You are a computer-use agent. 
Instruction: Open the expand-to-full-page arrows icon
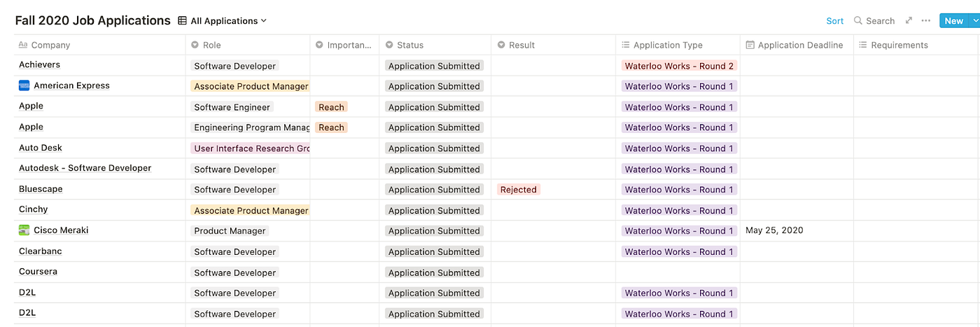(909, 21)
